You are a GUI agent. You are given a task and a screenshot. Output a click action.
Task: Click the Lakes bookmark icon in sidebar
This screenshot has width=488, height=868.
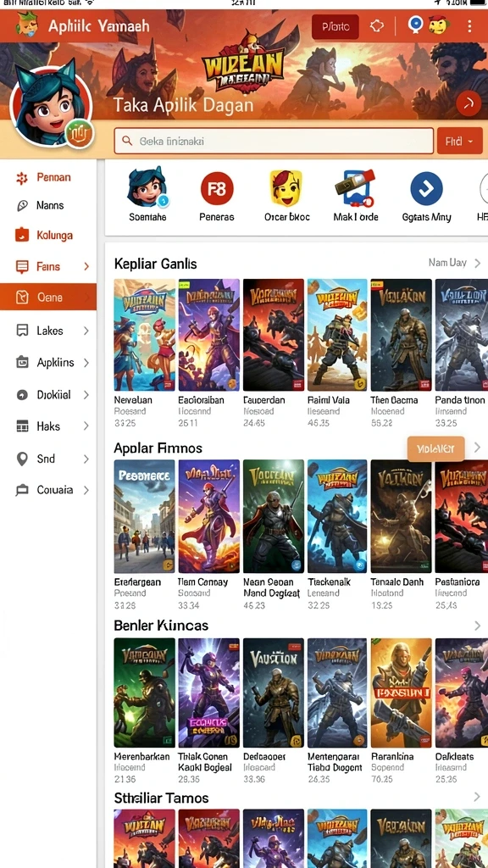point(22,331)
